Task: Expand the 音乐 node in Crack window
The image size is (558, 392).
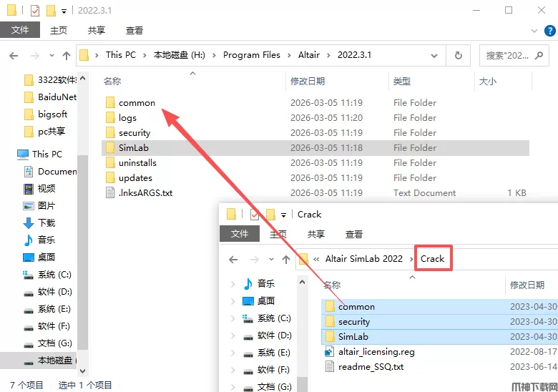Action: tap(232, 284)
